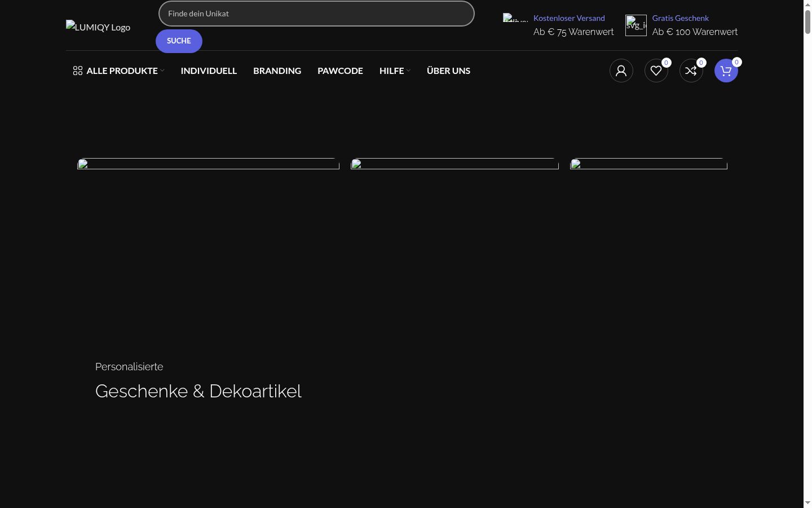Viewport: 812px width, 508px height.
Task: Open the user account icon
Action: point(621,71)
